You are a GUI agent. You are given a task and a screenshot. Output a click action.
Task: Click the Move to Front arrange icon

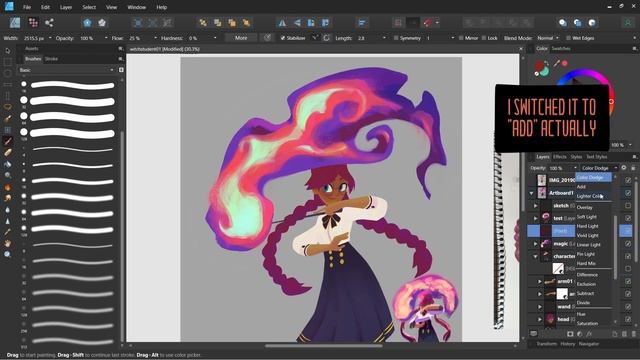(247, 23)
